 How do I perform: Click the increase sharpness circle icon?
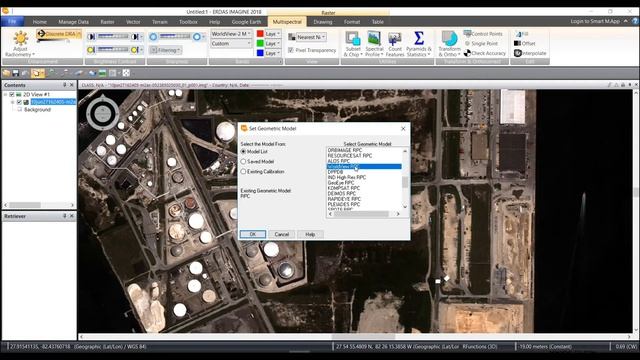197,37
